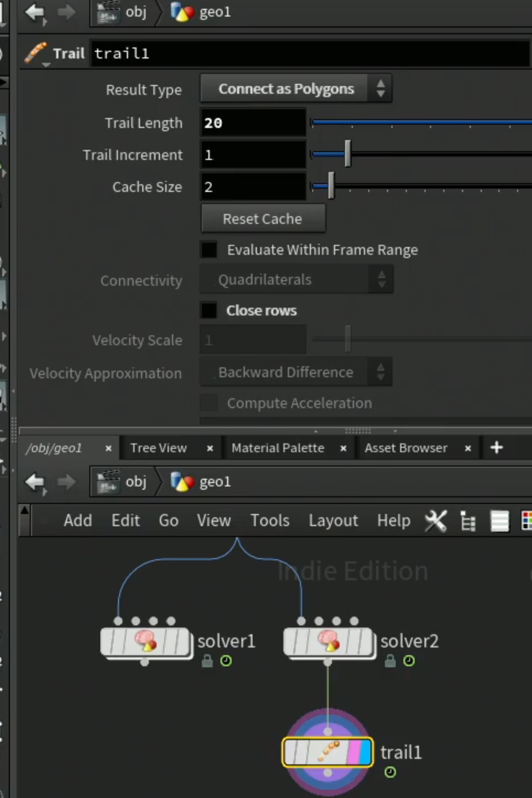Click the Trail Increment slider handle
532x798 pixels.
pos(347,154)
